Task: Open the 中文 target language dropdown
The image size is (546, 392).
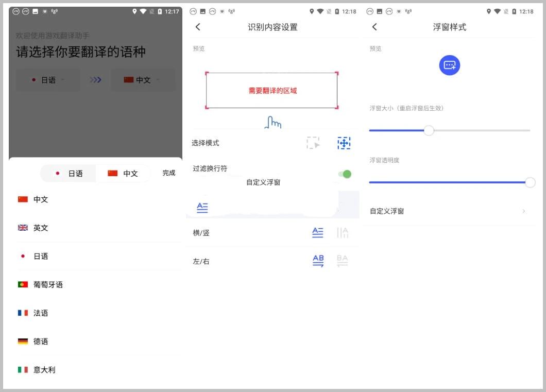Action: [x=143, y=80]
